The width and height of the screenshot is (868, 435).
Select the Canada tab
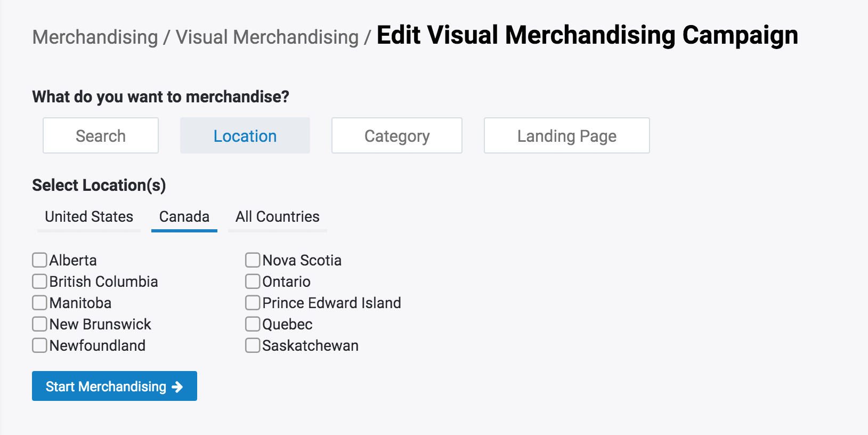pyautogui.click(x=184, y=217)
